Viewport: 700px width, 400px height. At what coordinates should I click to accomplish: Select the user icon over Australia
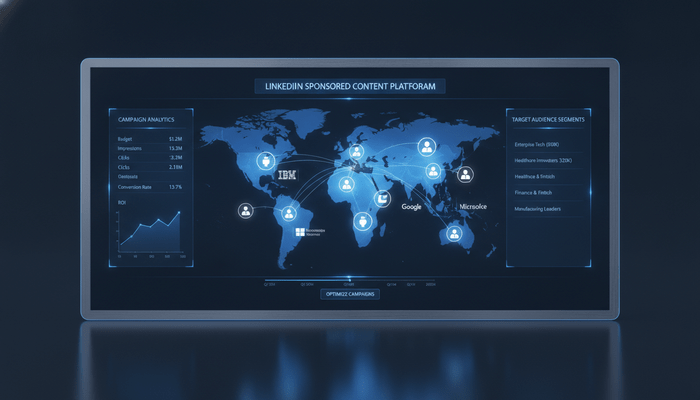(454, 234)
